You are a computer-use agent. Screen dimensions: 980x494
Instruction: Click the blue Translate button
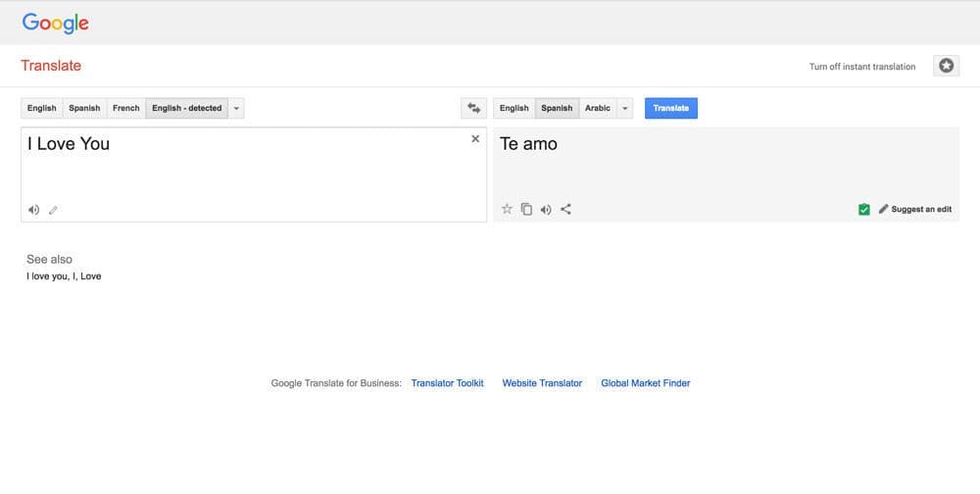coord(671,108)
